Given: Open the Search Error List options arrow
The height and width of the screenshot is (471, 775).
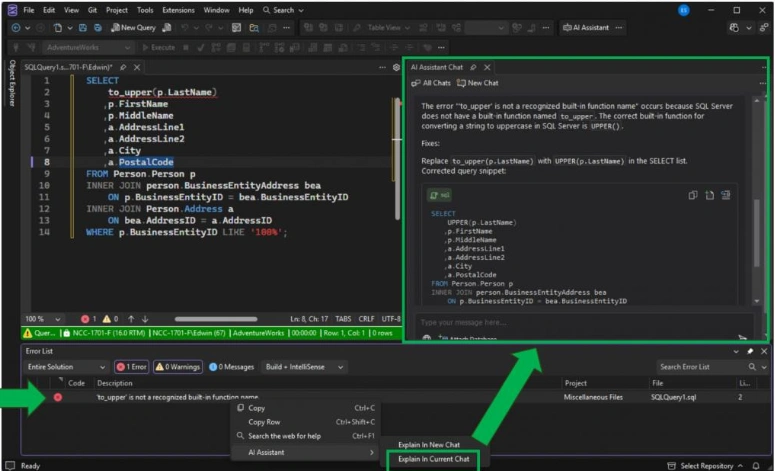Looking at the screenshot, I should tap(764, 367).
